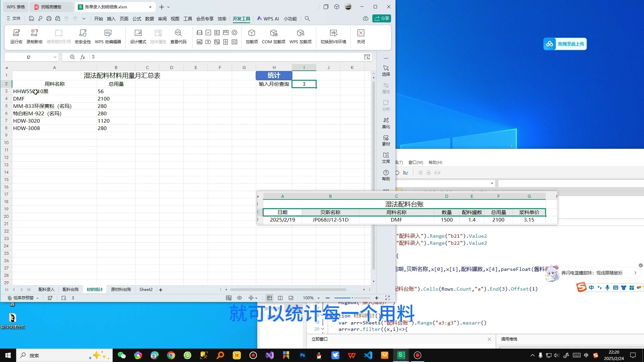Click the 运行宏 (Run Macro) icon
644x362 pixels.
pyautogui.click(x=16, y=37)
